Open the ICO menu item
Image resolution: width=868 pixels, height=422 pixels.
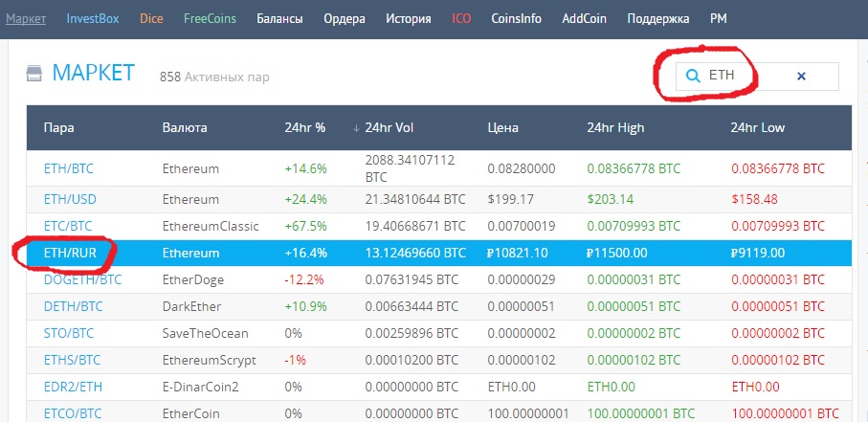(x=461, y=19)
